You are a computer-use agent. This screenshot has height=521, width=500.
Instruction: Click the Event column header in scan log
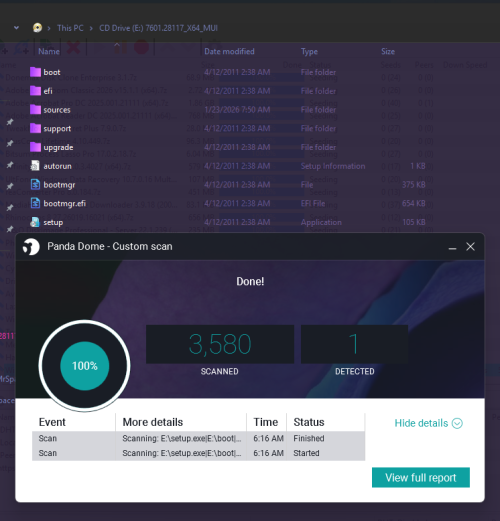pyautogui.click(x=52, y=422)
